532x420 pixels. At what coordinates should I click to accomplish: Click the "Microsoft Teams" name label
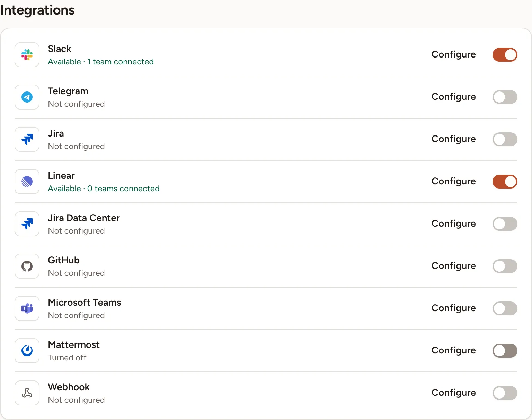[x=85, y=303]
